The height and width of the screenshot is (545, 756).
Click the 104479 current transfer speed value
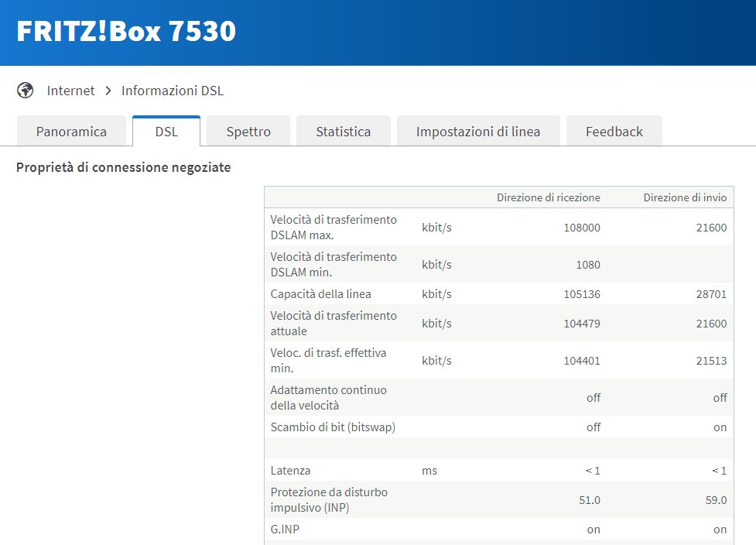(x=582, y=324)
